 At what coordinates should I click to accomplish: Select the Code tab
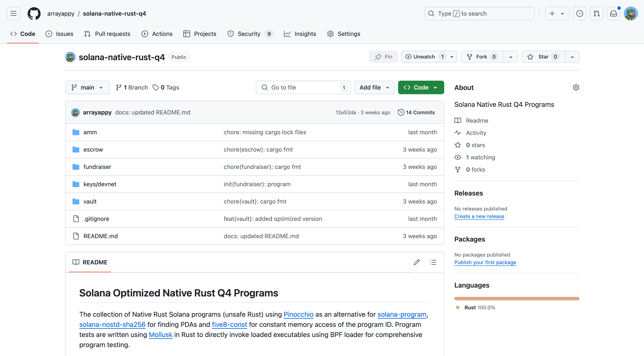(x=23, y=34)
